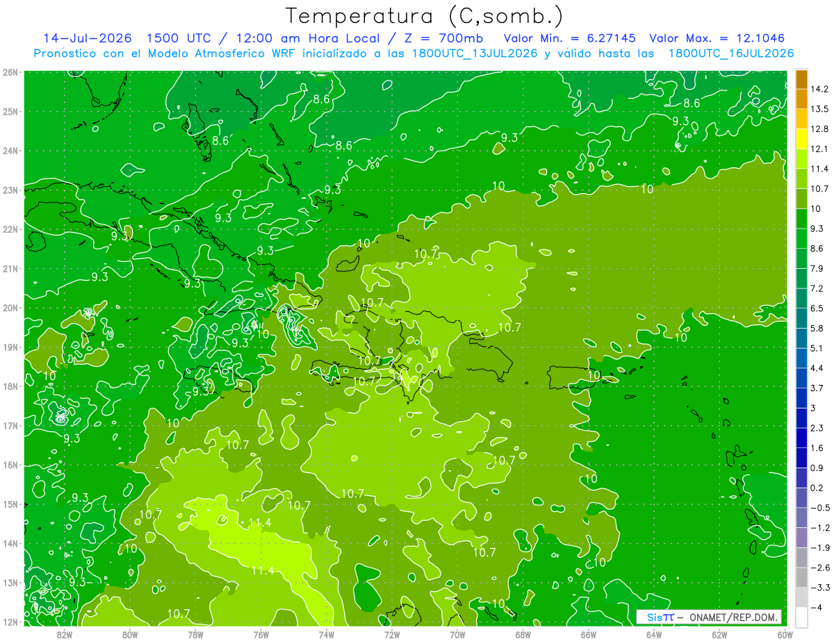The width and height of the screenshot is (834, 644).
Task: Click the 3.7 value on the color scale
Action: (816, 388)
